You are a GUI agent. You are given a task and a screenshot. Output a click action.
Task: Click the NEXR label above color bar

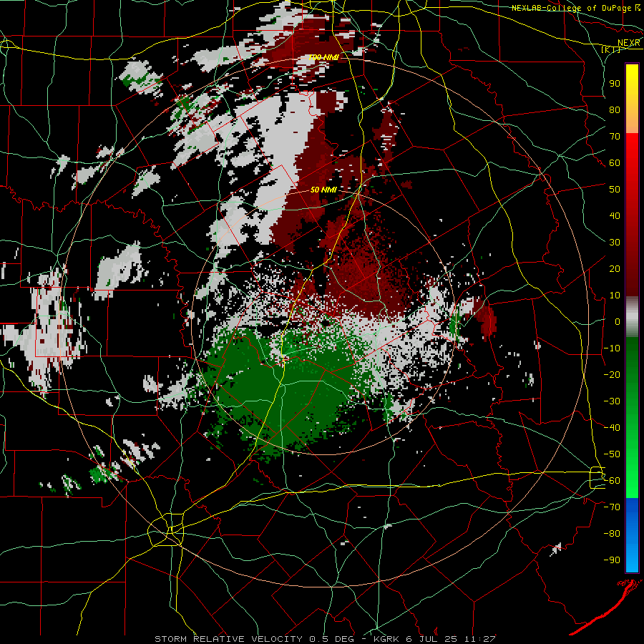click(x=629, y=43)
